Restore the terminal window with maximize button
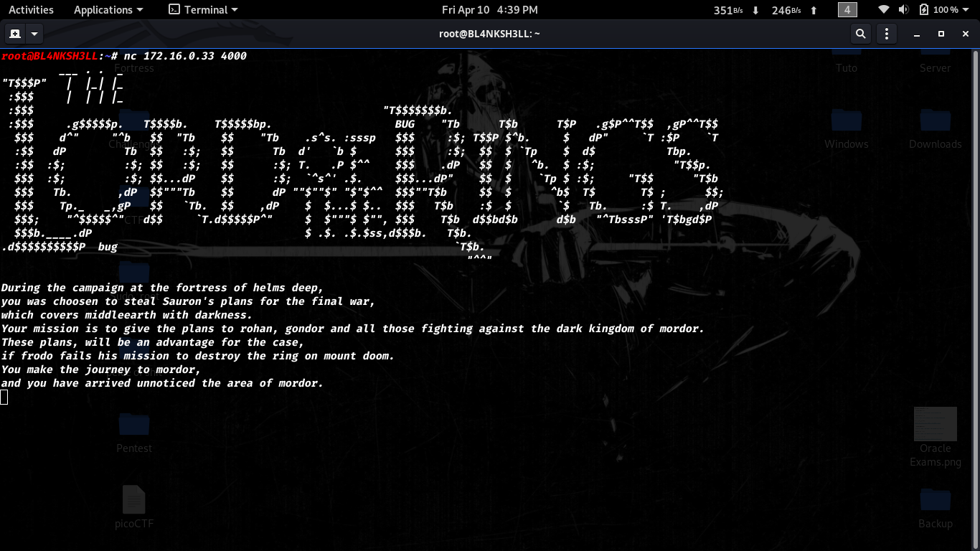980x551 pixels. pos(941,34)
